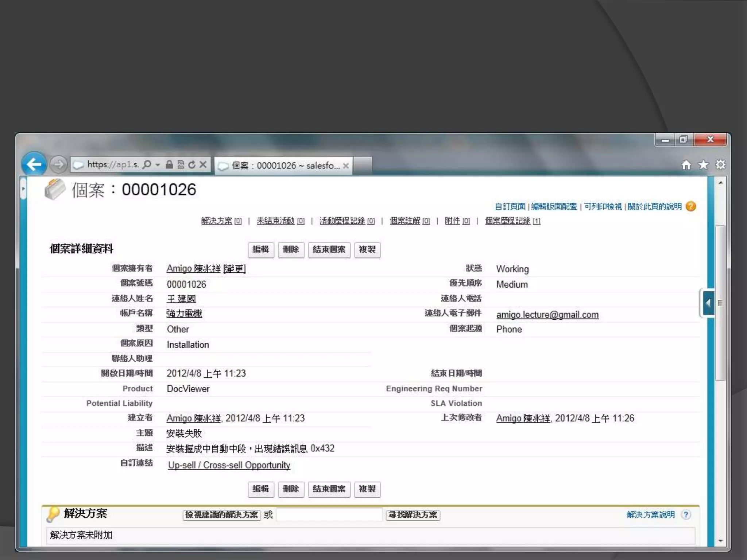Image resolution: width=747 pixels, height=560 pixels.
Task: Expand the address bar dropdown arrow
Action: [x=158, y=165]
